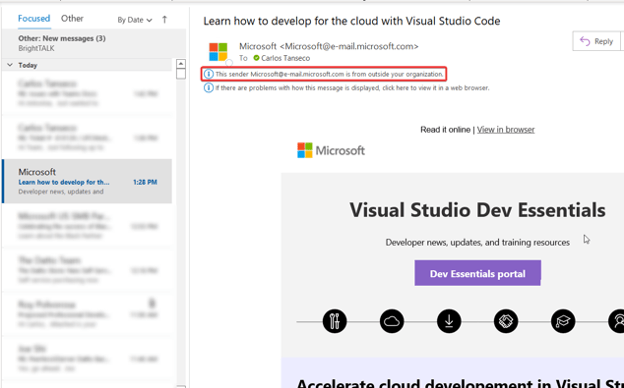Click the Visual Studio Dev Essentials heading
This screenshot has width=624, height=388.
[x=478, y=210]
